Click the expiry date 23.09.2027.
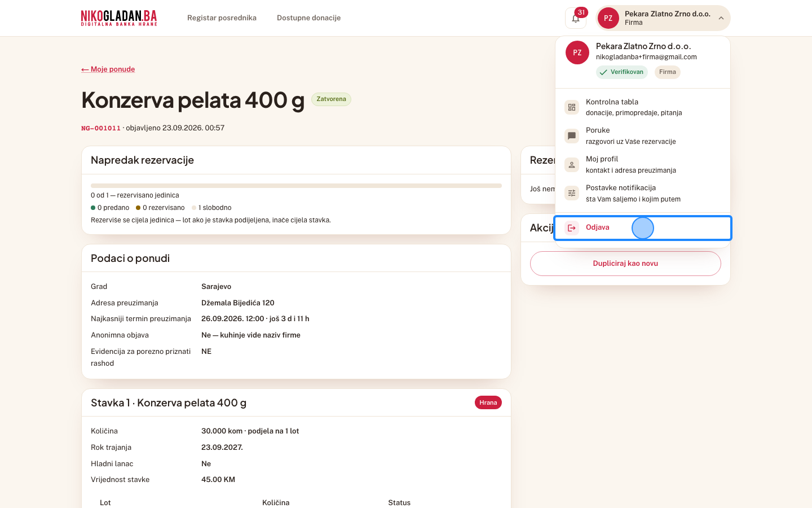The image size is (812, 508). pos(222,448)
